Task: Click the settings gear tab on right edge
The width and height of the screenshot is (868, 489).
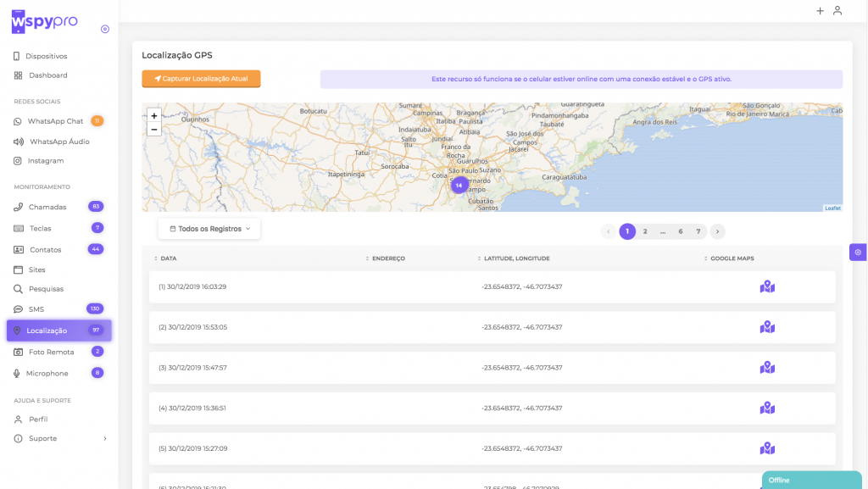Action: pos(858,253)
